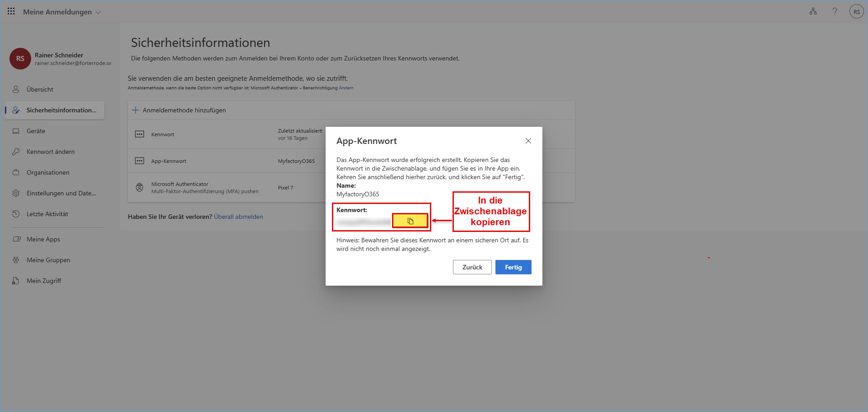Open the RS account avatar in header
The height and width of the screenshot is (412, 868).
pos(856,12)
